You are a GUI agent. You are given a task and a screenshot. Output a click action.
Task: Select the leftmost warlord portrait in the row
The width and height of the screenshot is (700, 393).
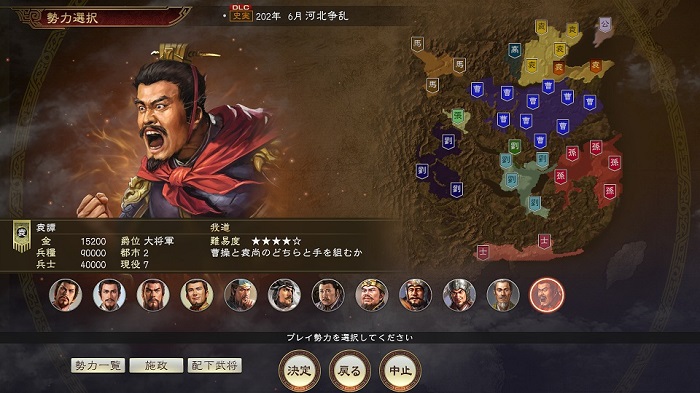pyautogui.click(x=65, y=295)
